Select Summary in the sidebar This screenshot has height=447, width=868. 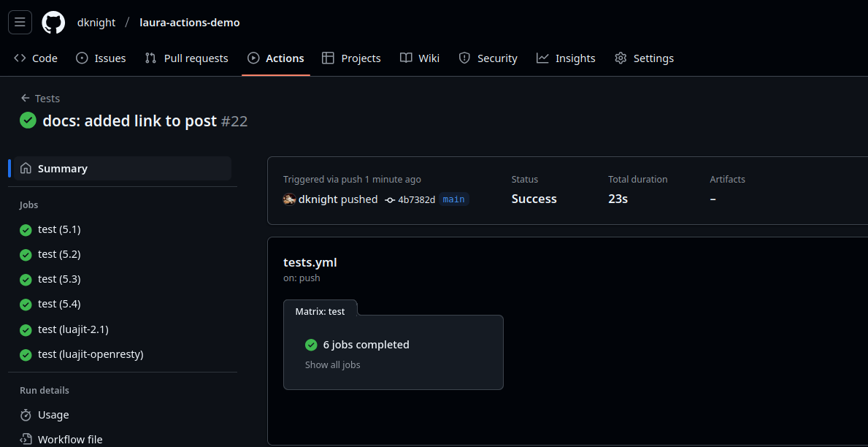[123, 169]
